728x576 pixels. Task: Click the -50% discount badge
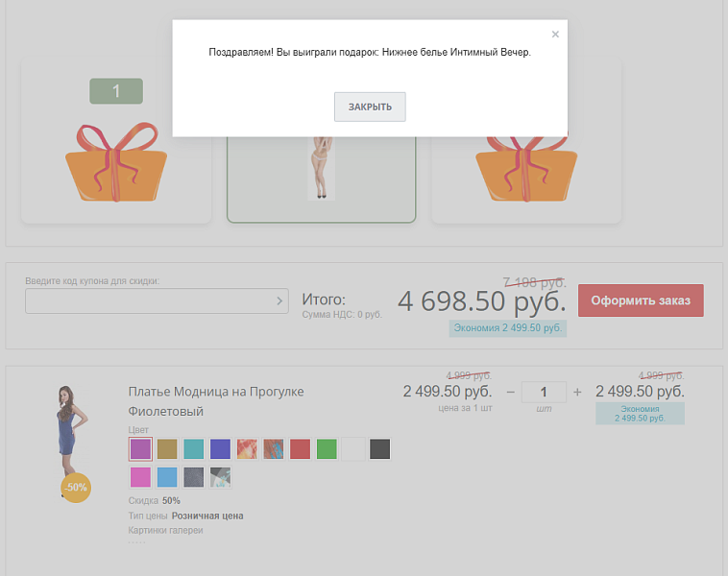pyautogui.click(x=76, y=488)
